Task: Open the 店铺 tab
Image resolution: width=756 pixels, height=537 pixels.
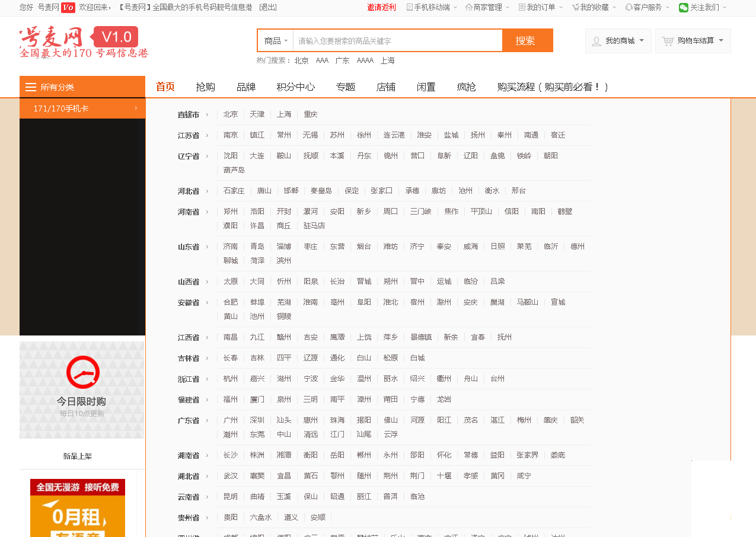Action: 386,87
